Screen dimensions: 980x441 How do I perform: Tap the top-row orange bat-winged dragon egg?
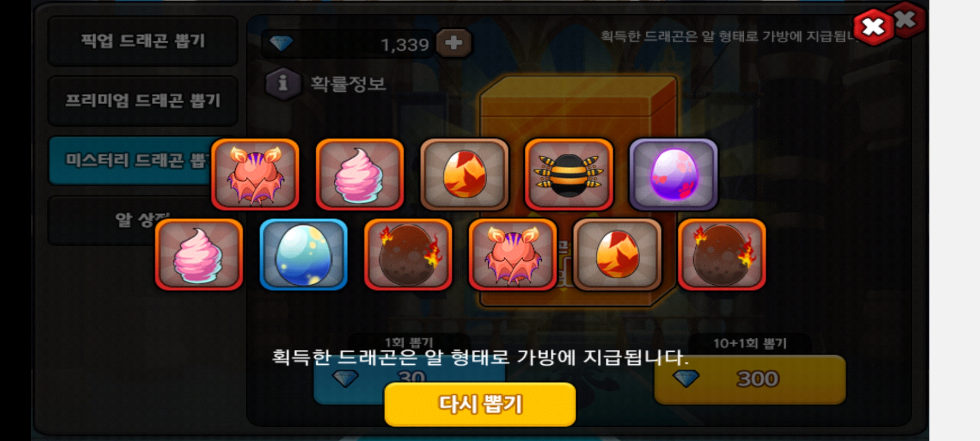click(x=255, y=174)
